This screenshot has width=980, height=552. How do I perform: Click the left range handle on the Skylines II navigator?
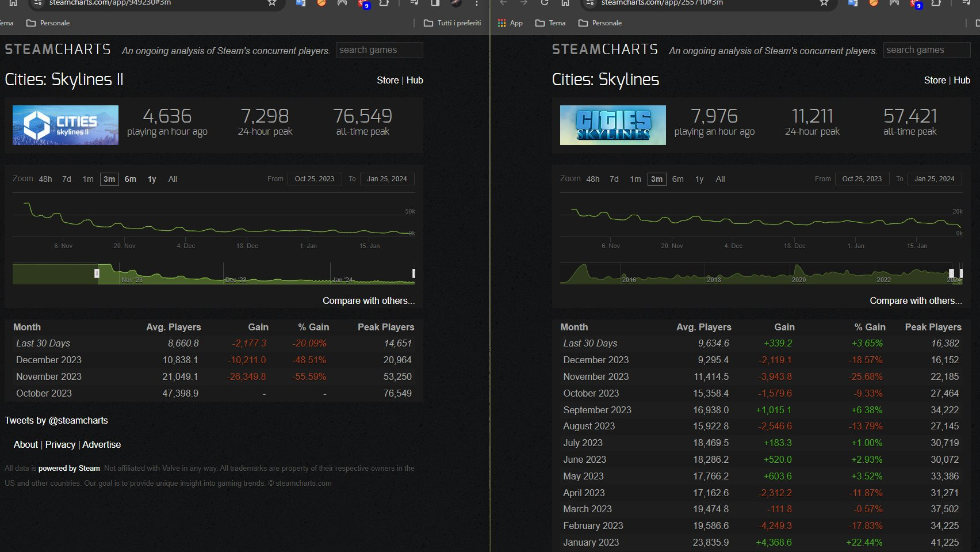point(97,273)
